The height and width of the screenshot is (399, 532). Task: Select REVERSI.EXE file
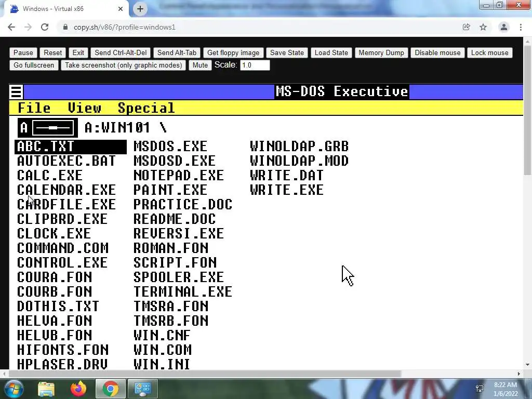pyautogui.click(x=179, y=234)
